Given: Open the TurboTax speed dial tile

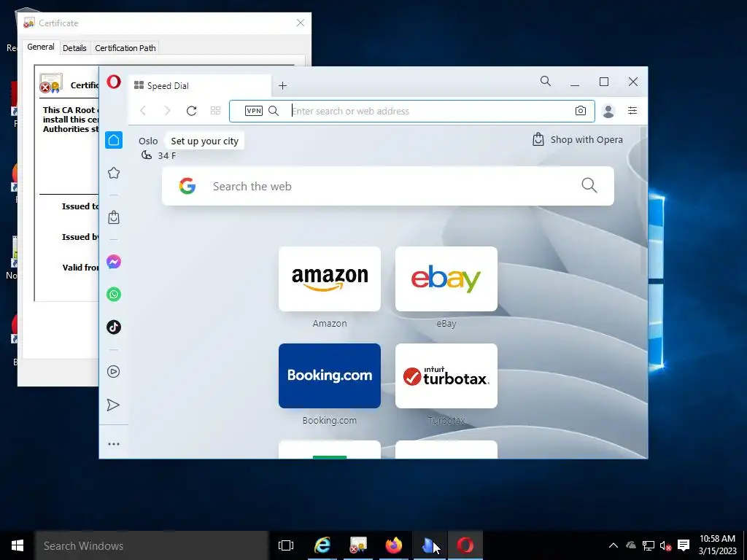Looking at the screenshot, I should pos(446,376).
